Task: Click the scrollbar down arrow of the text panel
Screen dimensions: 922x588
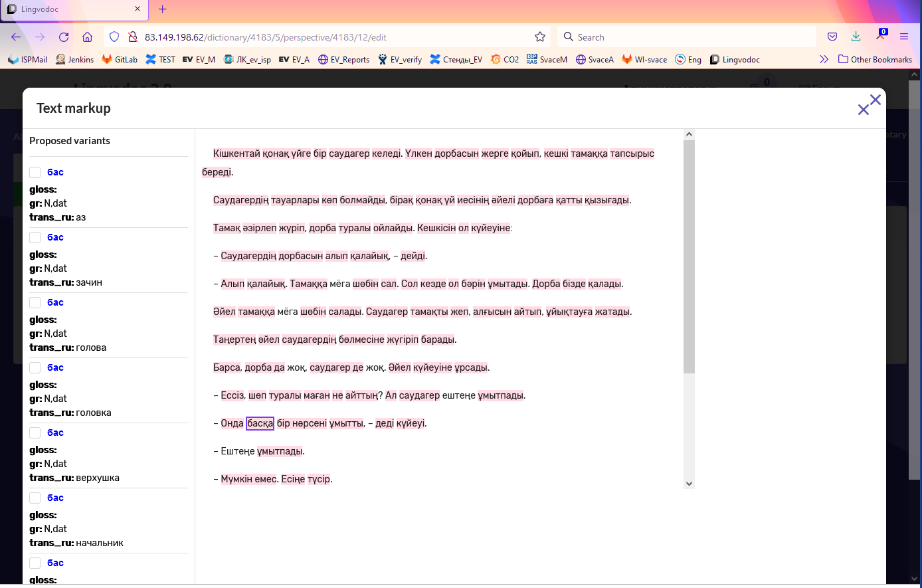Action: tap(689, 483)
